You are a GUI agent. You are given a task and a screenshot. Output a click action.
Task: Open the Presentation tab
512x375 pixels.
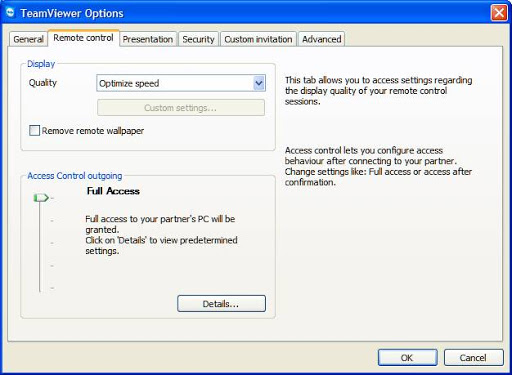coord(148,39)
